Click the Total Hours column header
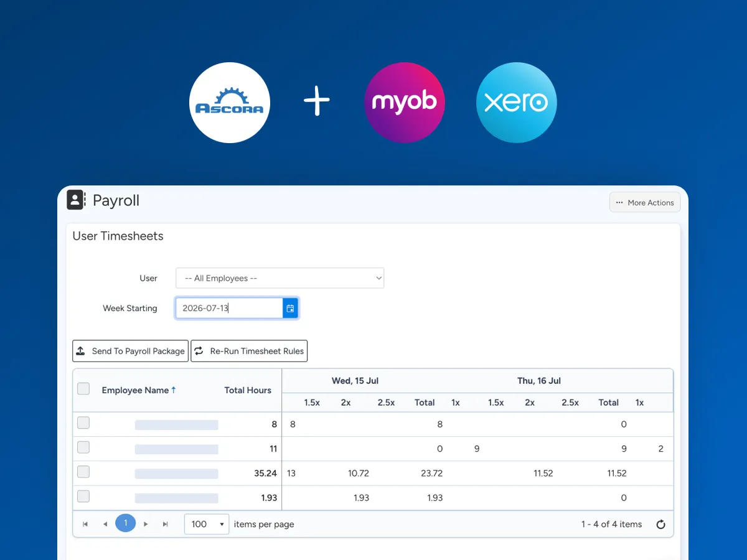Image resolution: width=747 pixels, height=560 pixels. (248, 390)
